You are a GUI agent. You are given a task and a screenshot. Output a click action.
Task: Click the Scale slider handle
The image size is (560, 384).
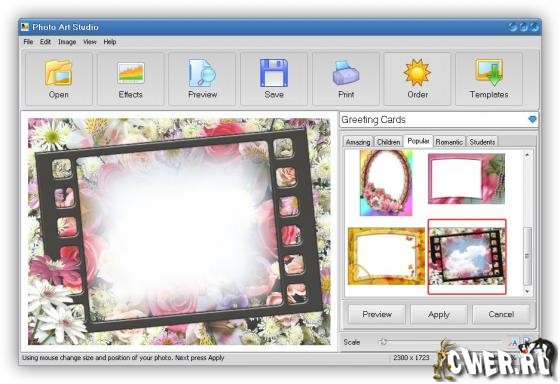(383, 342)
